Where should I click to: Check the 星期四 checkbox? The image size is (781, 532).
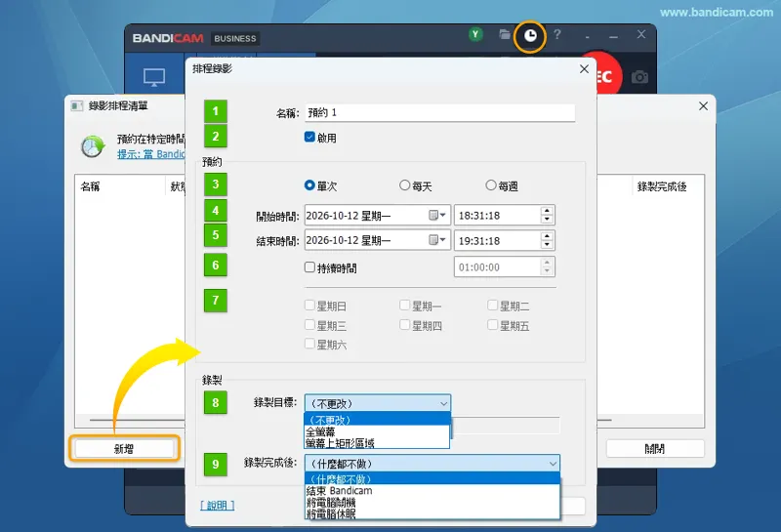(404, 325)
